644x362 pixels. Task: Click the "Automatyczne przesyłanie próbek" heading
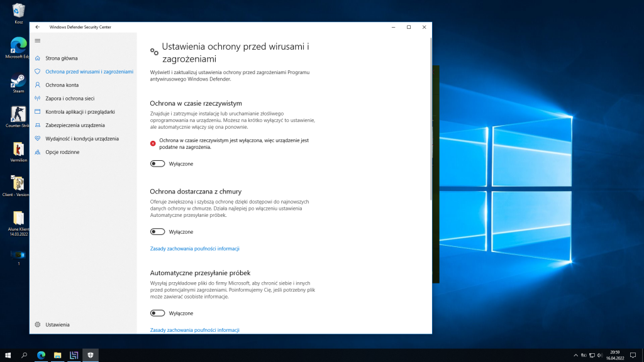[200, 273]
